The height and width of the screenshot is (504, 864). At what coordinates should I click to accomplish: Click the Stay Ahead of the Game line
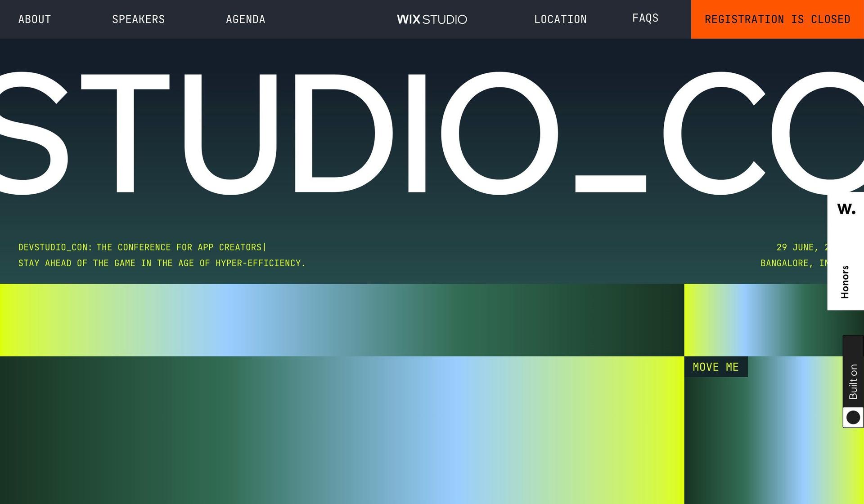pyautogui.click(x=162, y=263)
